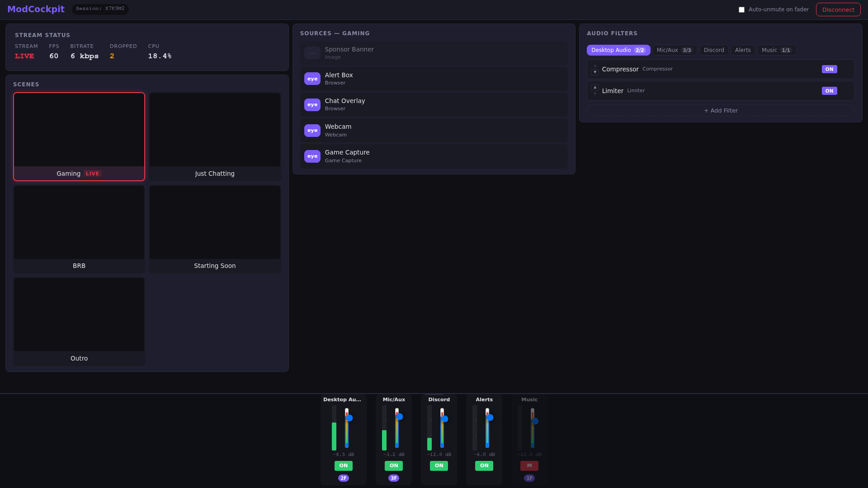
Task: Move the Limiter filter up with its up arrow
Action: tap(594, 88)
